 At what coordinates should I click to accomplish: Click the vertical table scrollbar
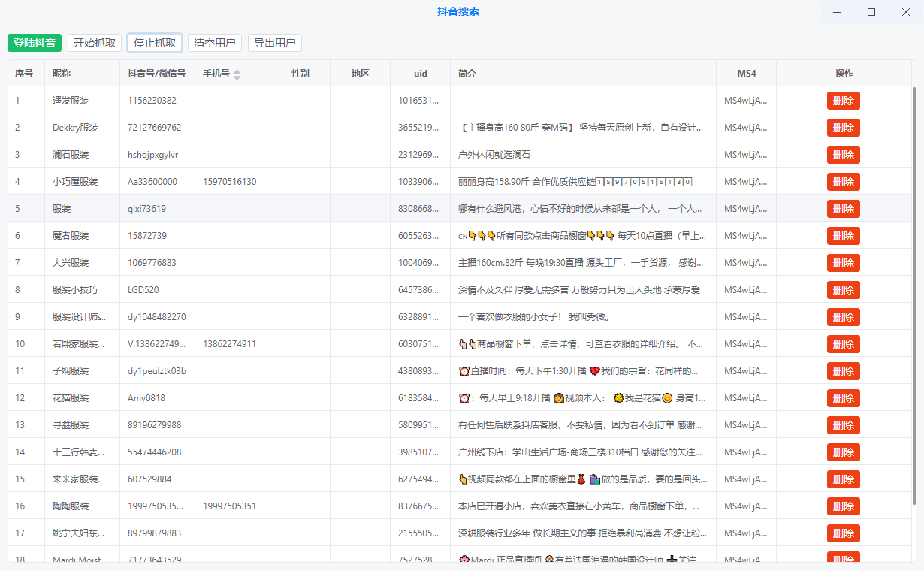pyautogui.click(x=914, y=295)
